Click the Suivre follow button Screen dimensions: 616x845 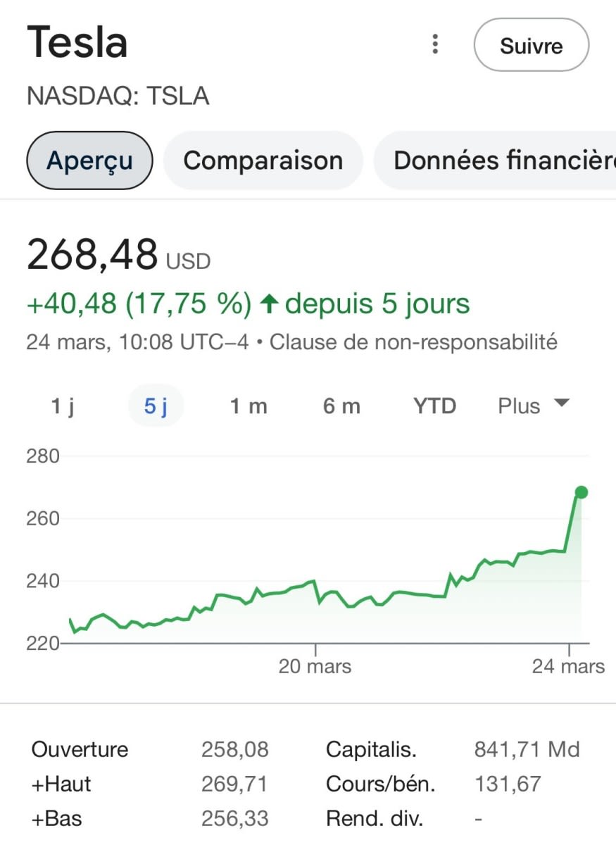coord(531,46)
